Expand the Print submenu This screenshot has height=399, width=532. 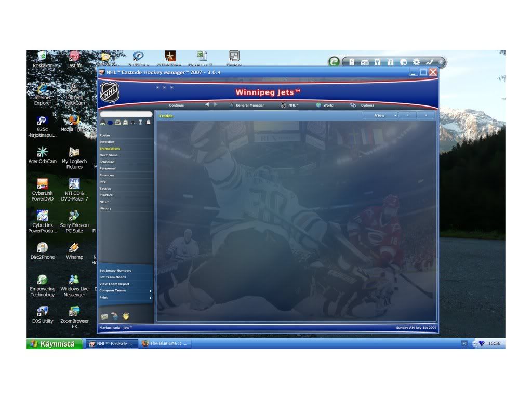tap(125, 298)
